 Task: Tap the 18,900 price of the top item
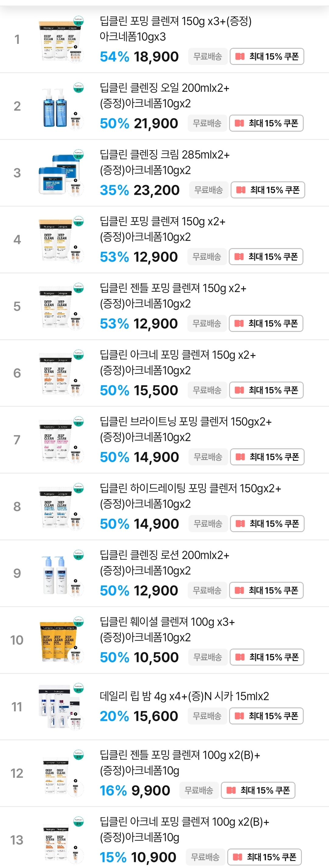[156, 57]
